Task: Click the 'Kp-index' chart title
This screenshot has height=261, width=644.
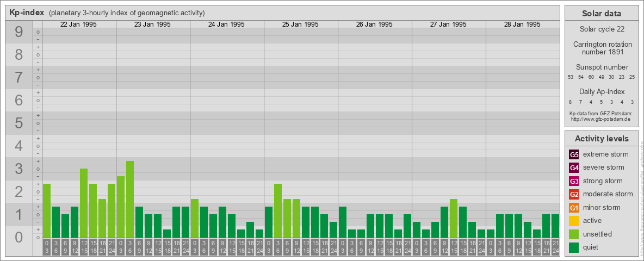Action: click(27, 13)
